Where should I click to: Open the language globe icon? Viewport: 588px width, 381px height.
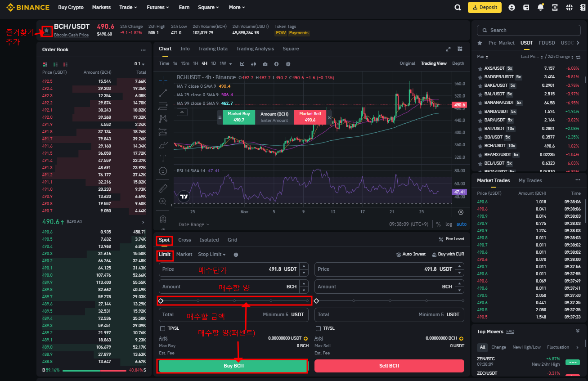click(569, 7)
